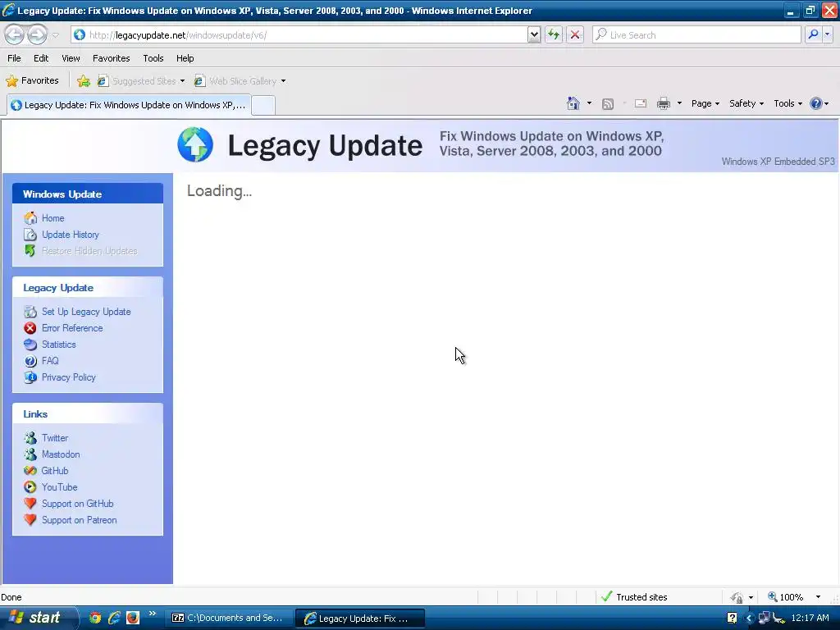Click the Restore Hidden Updates link
Screen dimensions: 840x630
pyautogui.click(x=89, y=251)
